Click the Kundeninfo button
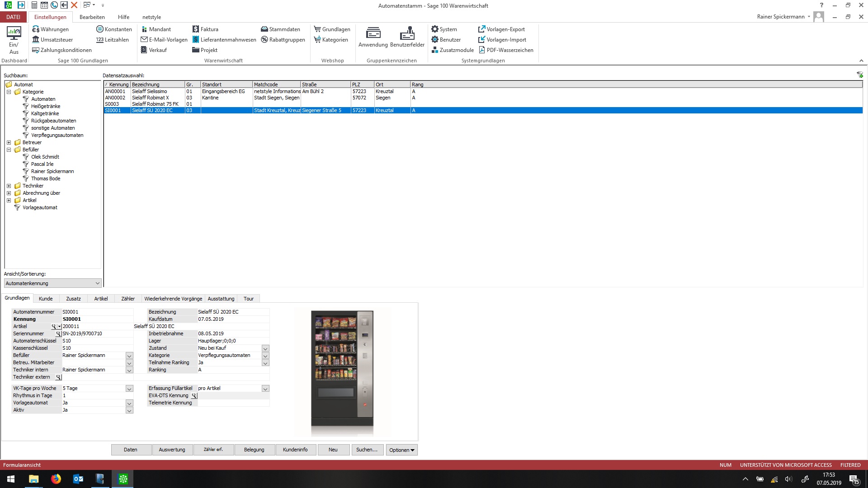 [296, 450]
